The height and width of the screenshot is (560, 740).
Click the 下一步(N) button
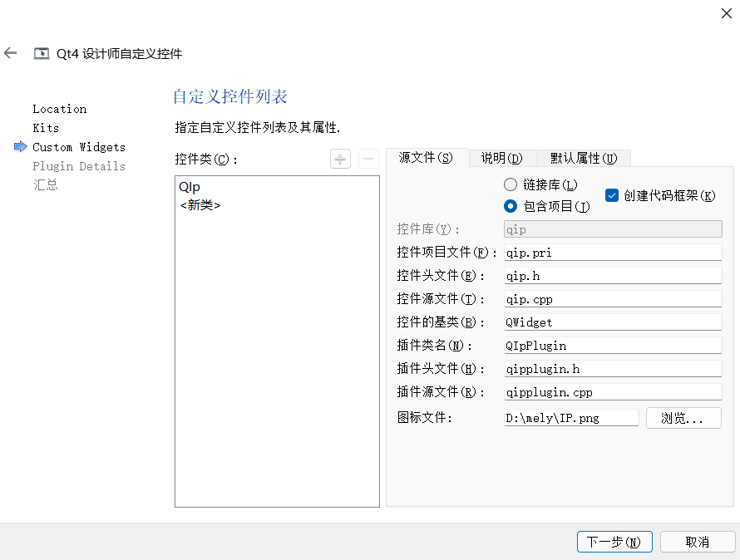[614, 542]
